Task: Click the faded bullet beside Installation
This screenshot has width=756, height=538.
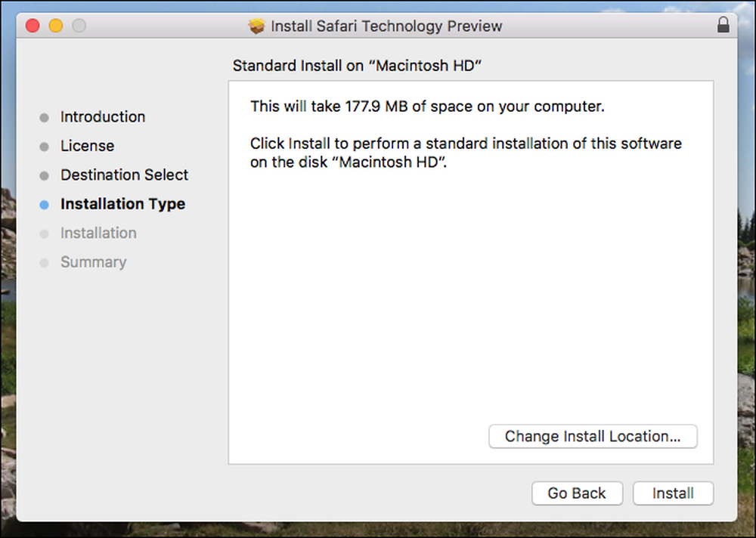Action: 44,233
